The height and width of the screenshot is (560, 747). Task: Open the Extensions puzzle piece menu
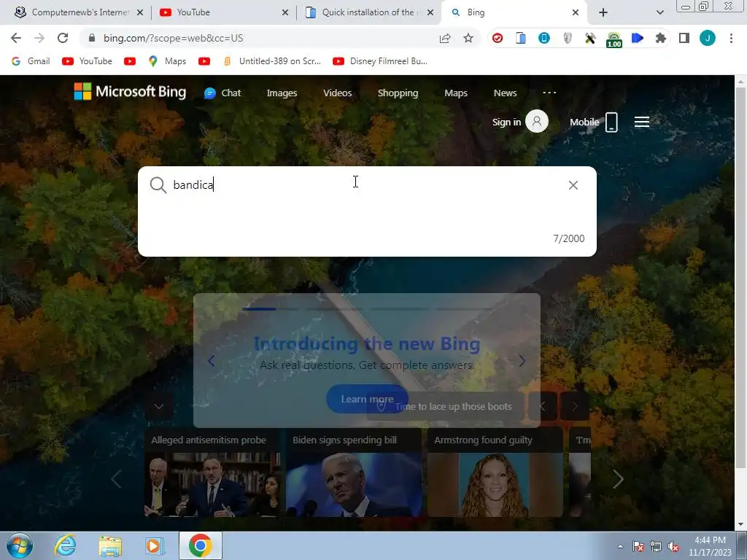click(660, 38)
